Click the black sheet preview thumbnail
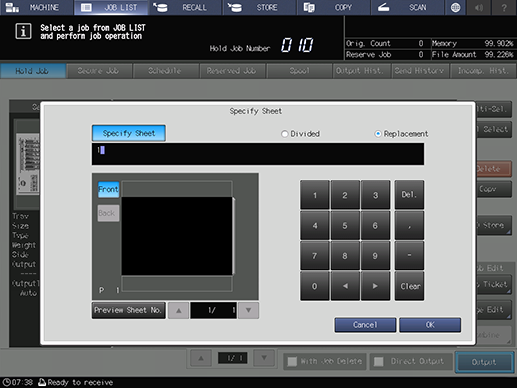This screenshot has height=388, width=517. click(x=177, y=236)
